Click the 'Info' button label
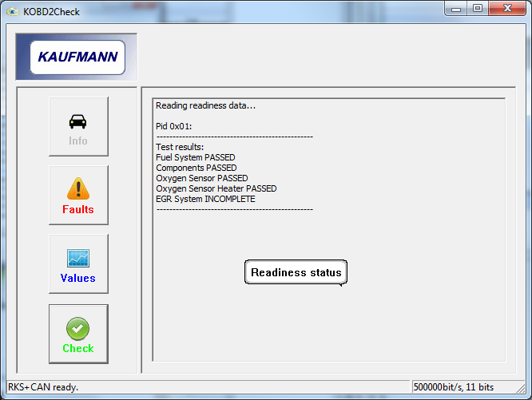This screenshot has height=400, width=532. point(78,141)
